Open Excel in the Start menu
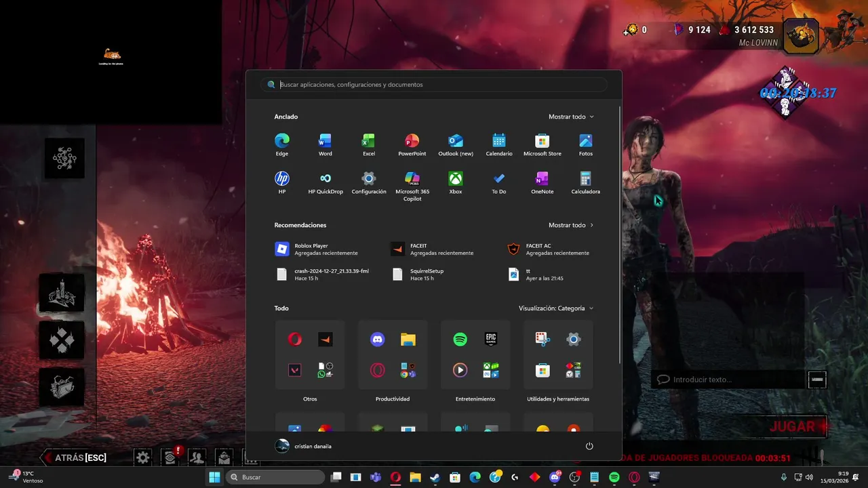The image size is (868, 488). (369, 144)
